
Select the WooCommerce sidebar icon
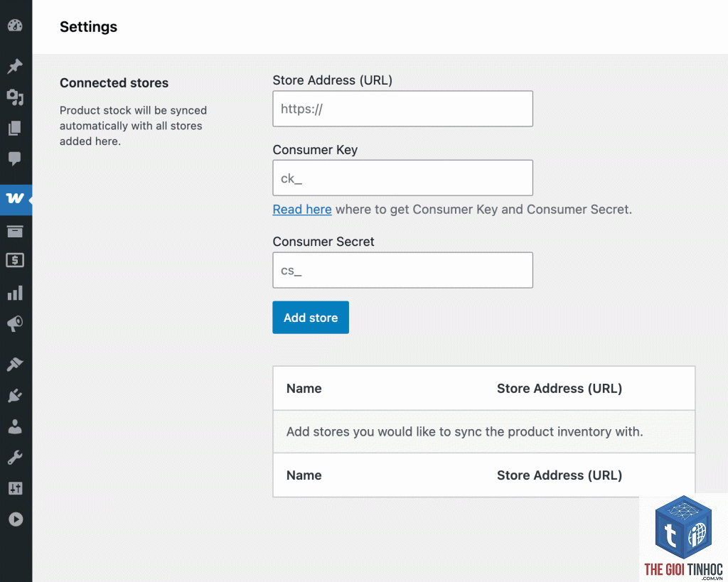point(15,199)
